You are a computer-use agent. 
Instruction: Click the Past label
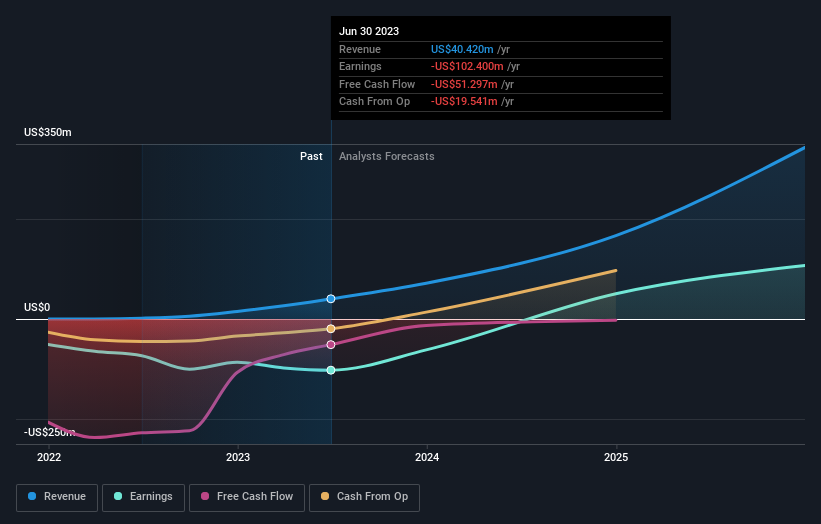coord(311,156)
